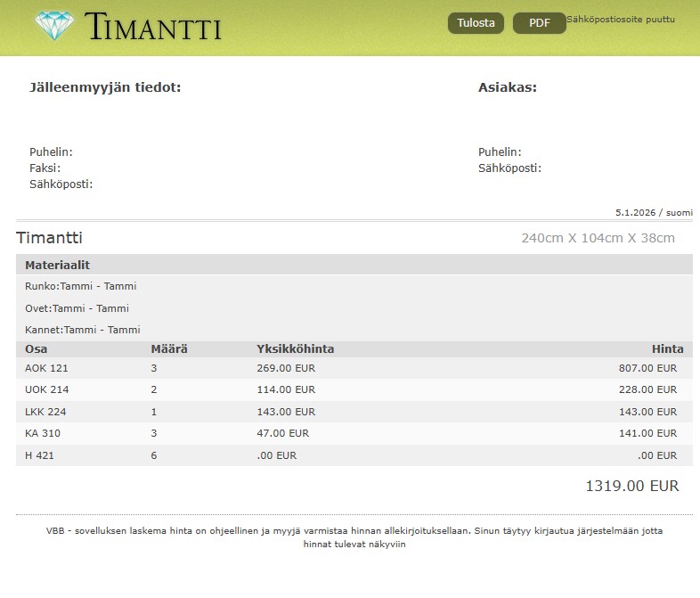The height and width of the screenshot is (598, 700).
Task: Select the Jälleenmyyjän tiedot heading
Action: click(x=105, y=87)
